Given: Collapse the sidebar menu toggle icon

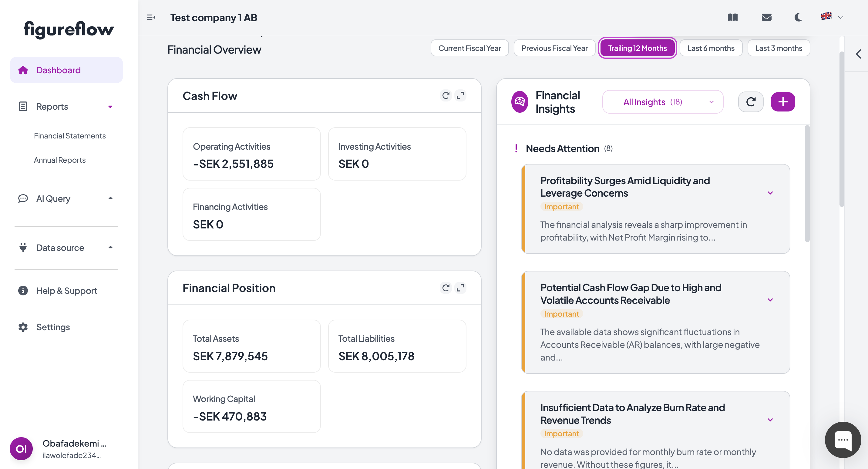Looking at the screenshot, I should click(151, 17).
